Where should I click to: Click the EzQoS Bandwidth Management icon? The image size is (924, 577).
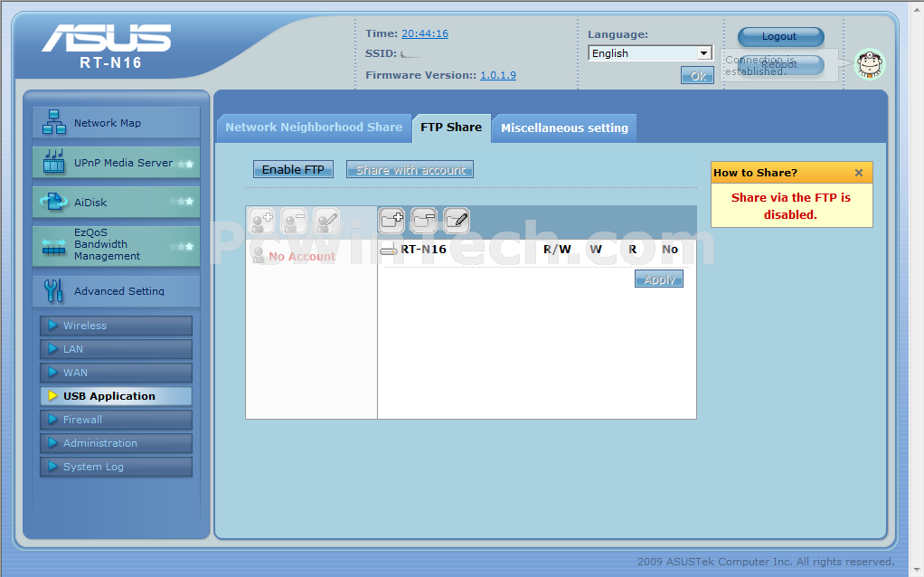[53, 247]
